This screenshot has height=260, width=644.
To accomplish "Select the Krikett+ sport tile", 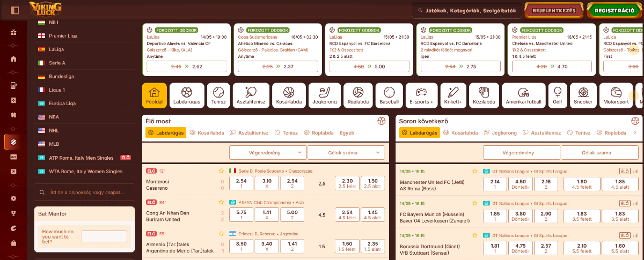I will coord(453,95).
